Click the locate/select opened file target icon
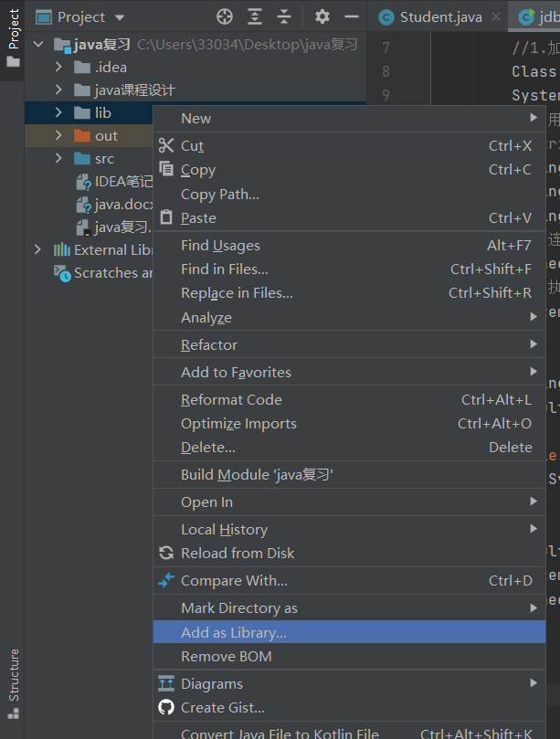560x739 pixels. coord(225,16)
